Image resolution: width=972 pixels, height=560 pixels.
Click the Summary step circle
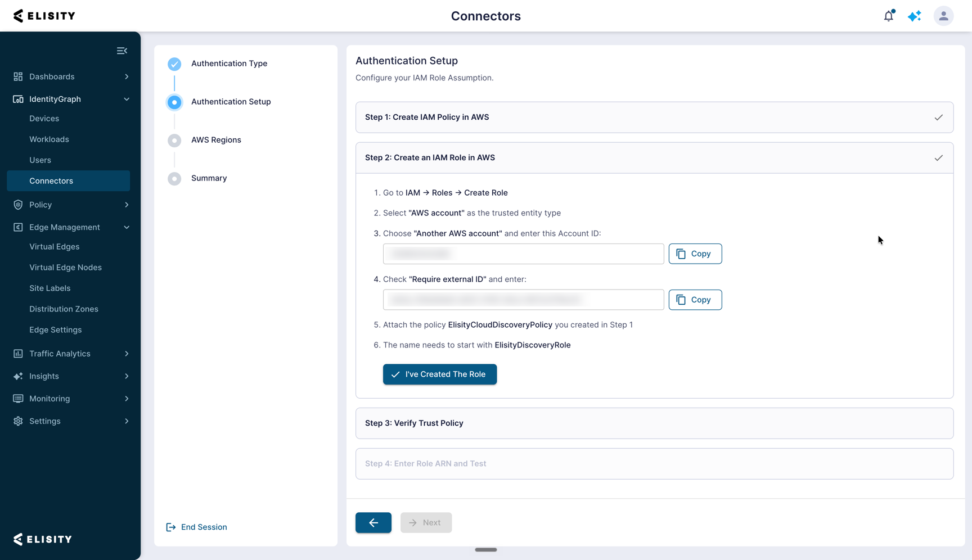pos(174,178)
